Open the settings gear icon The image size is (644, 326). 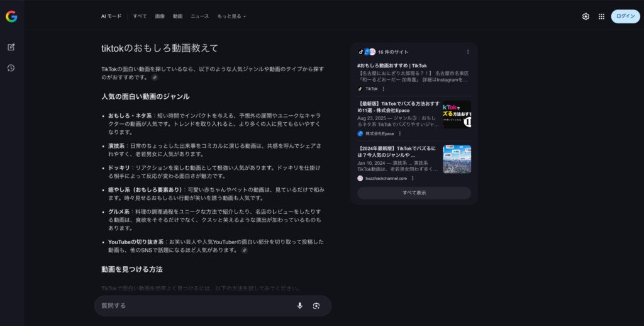(x=586, y=16)
